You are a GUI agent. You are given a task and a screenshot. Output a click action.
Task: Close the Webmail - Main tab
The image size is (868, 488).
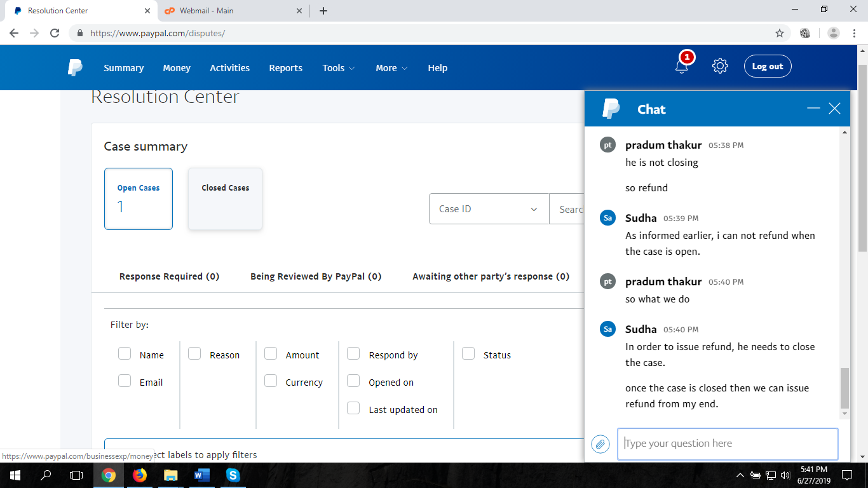(x=299, y=11)
